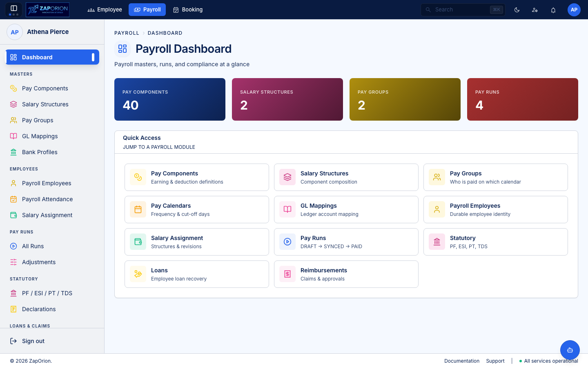
Task: Click Athena Pierce user name
Action: [48, 32]
